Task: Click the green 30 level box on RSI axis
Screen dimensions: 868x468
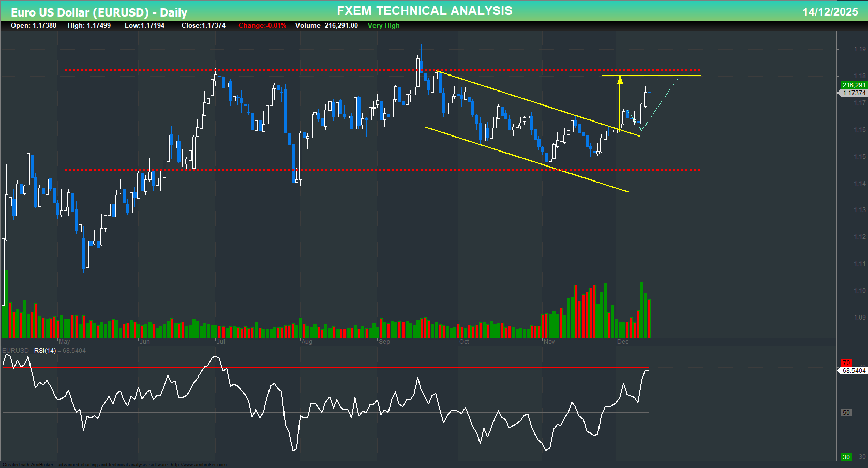Action: tap(846, 457)
